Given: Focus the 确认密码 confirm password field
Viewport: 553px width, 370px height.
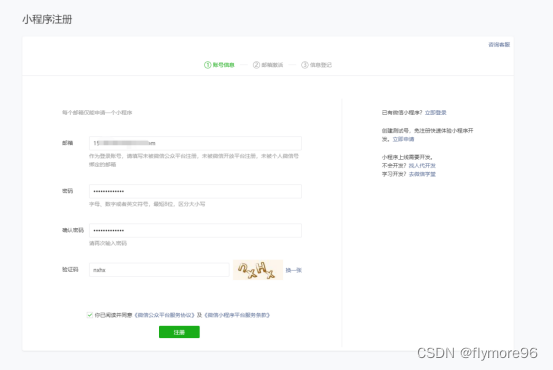Looking at the screenshot, I should point(195,230).
